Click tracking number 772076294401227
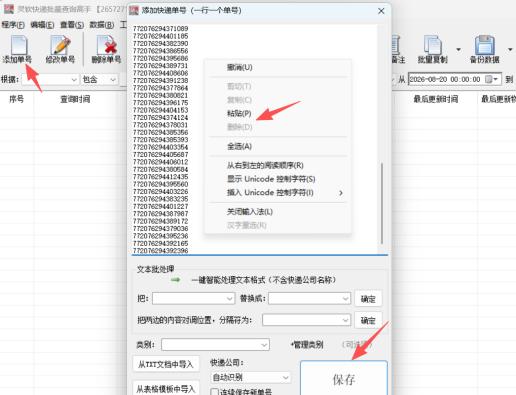The width and height of the screenshot is (516, 395). point(161,206)
